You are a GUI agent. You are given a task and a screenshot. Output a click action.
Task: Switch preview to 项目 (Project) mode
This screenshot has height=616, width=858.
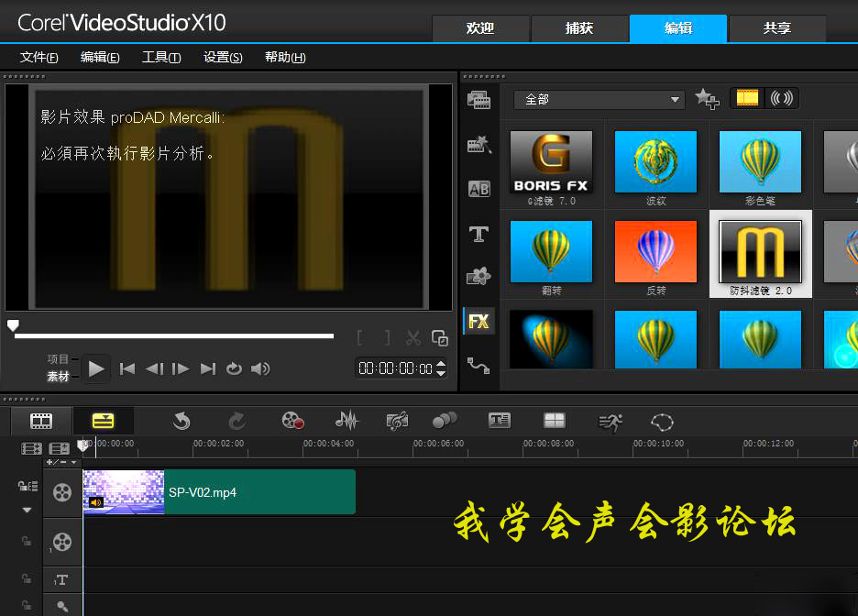click(x=58, y=359)
